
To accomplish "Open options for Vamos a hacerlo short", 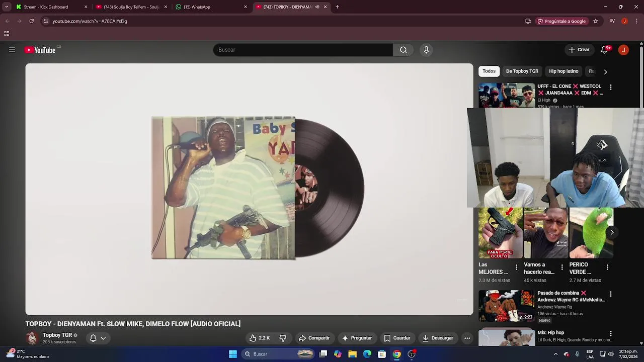I will [561, 267].
